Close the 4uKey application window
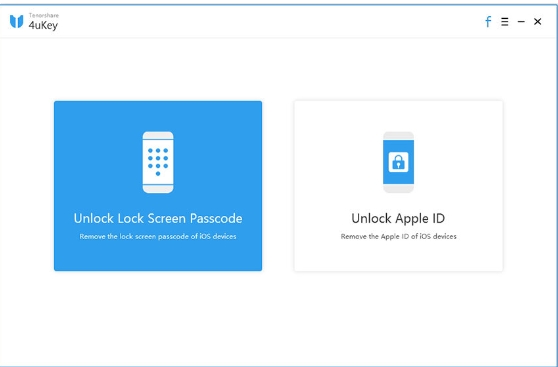Image resolution: width=558 pixels, height=367 pixels. point(537,22)
